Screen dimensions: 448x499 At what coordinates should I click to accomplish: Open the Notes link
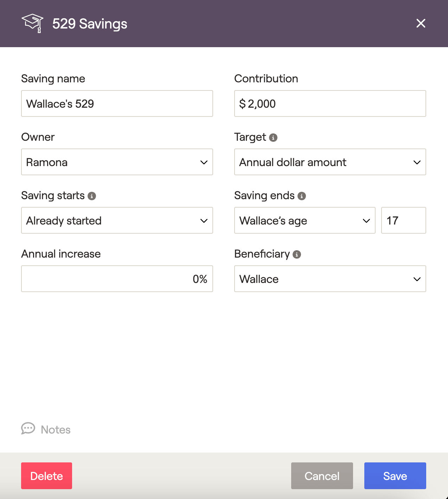[56, 430]
